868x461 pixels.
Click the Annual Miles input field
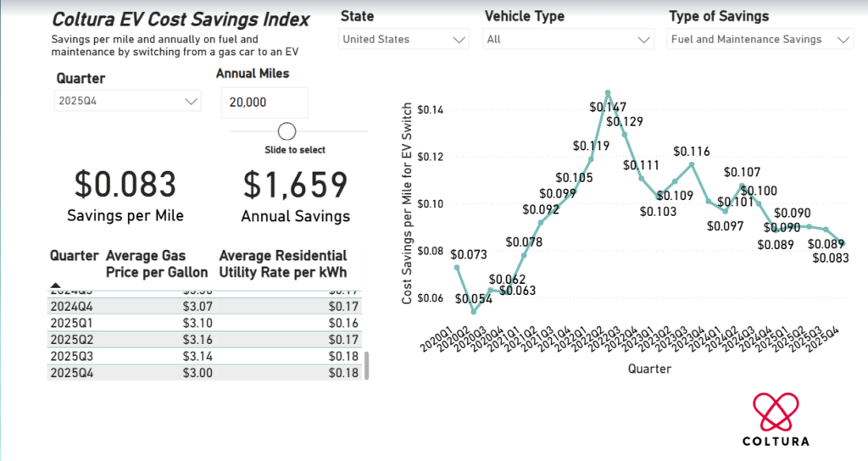pos(264,102)
